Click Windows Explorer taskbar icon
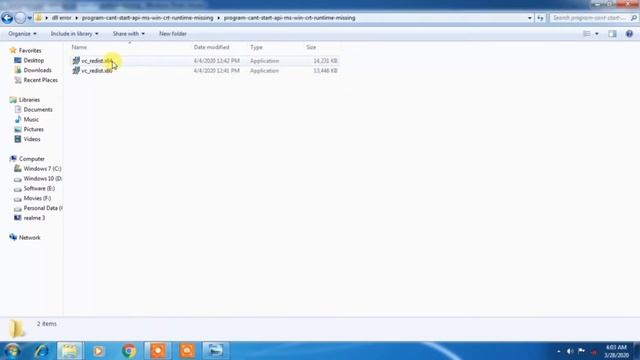The height and width of the screenshot is (360, 640). pos(69,351)
